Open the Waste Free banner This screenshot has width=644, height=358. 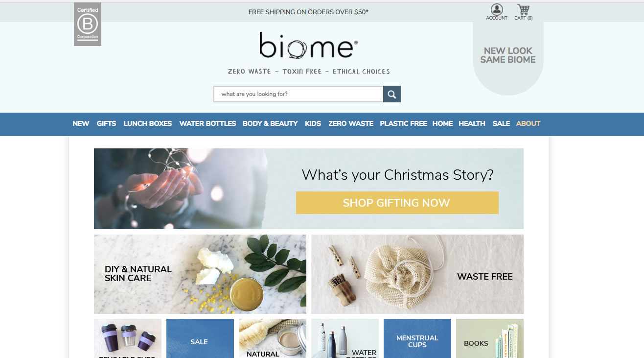click(x=417, y=274)
